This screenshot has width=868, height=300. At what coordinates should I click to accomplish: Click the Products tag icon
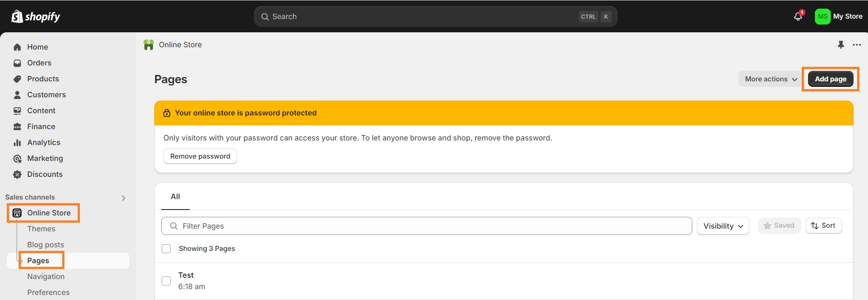(17, 79)
